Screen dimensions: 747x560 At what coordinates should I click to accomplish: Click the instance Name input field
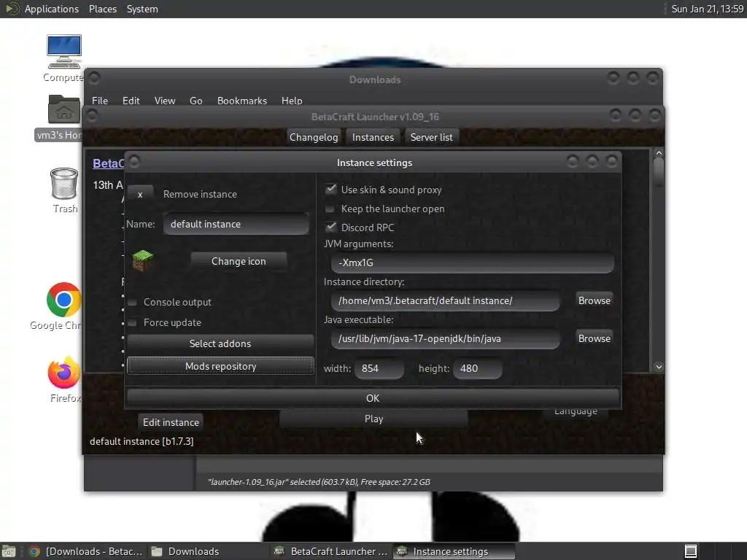coord(236,224)
